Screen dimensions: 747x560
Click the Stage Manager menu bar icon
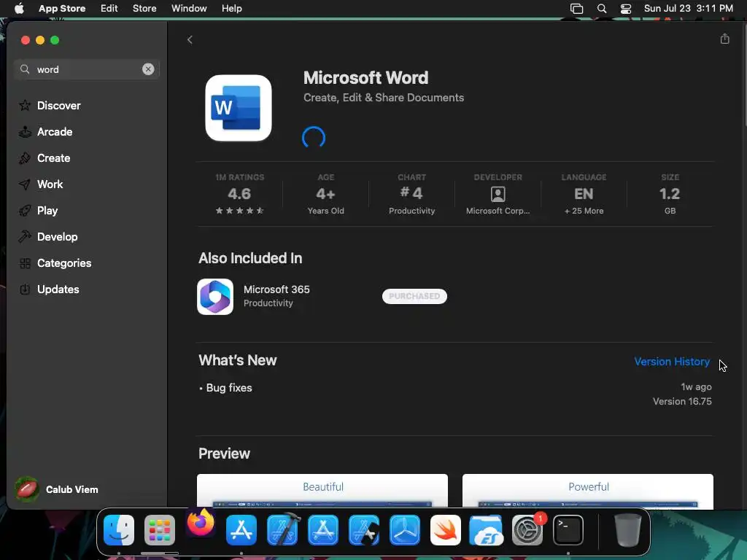click(576, 9)
